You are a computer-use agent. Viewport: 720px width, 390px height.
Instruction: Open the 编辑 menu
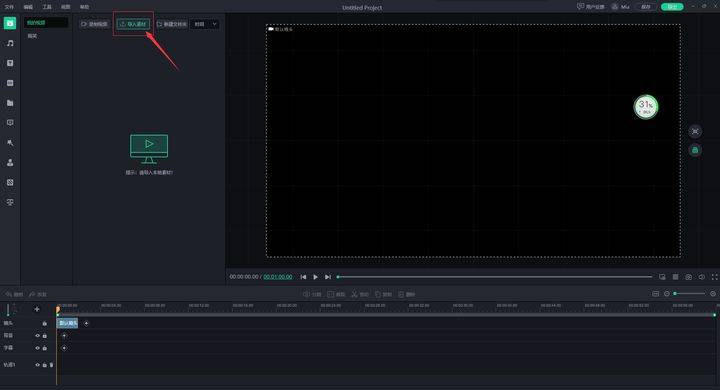(x=28, y=7)
